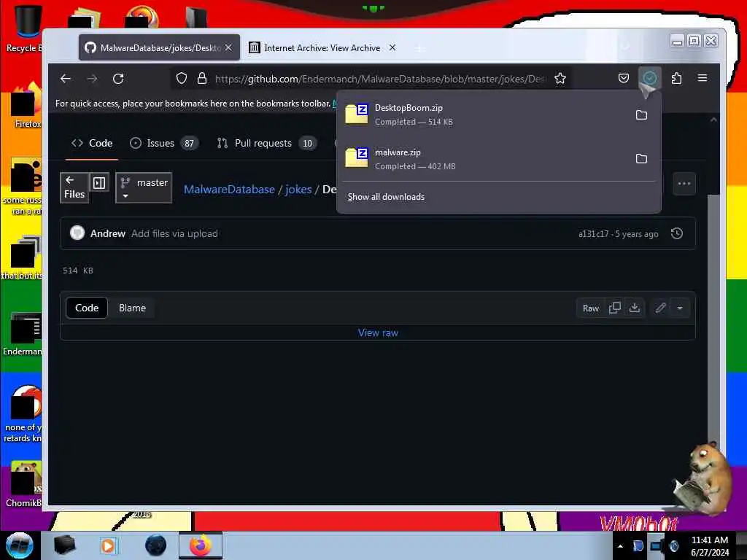This screenshot has width=747, height=560.
Task: Click the View raw link
Action: 378,332
